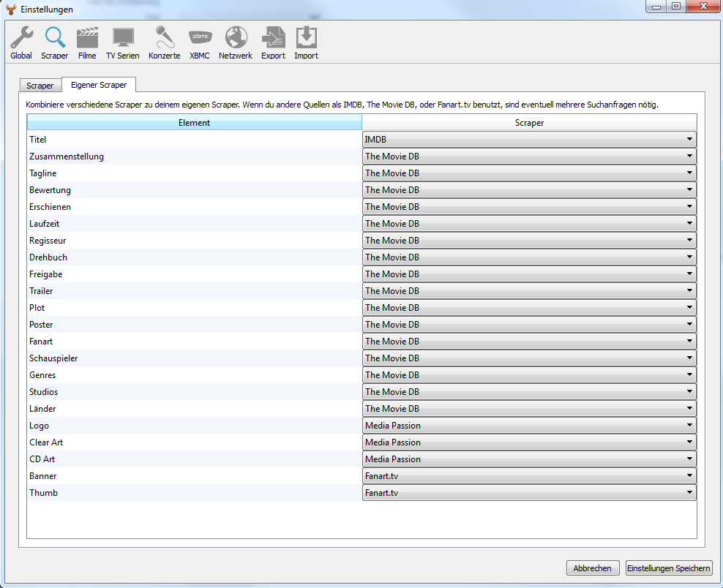Select the Eigener Scraper tab
This screenshot has width=723, height=588.
point(99,85)
